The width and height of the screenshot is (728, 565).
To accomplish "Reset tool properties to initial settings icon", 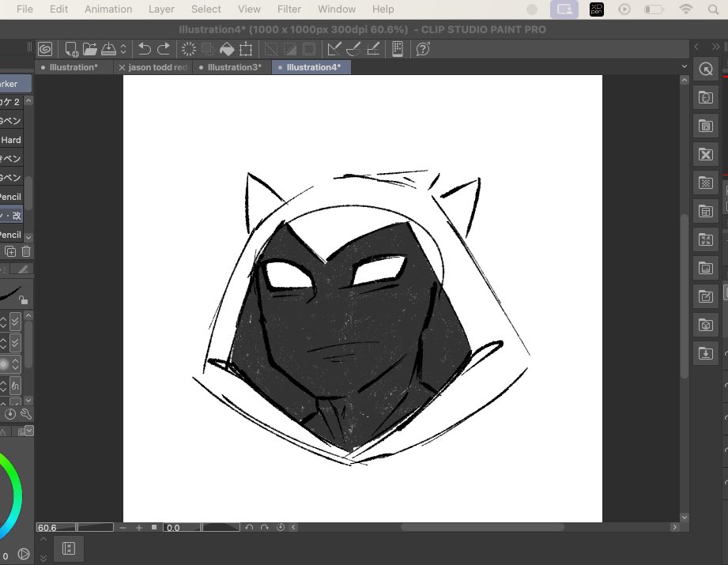I will [10, 413].
